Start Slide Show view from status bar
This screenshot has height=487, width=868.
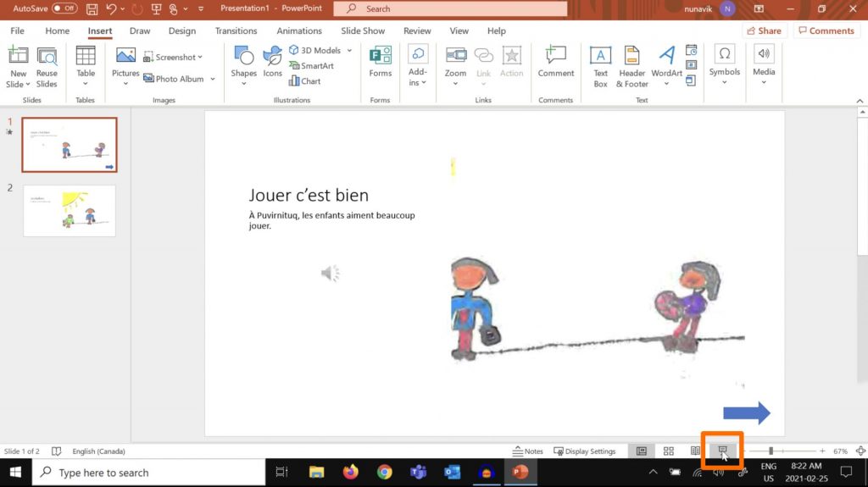723,451
